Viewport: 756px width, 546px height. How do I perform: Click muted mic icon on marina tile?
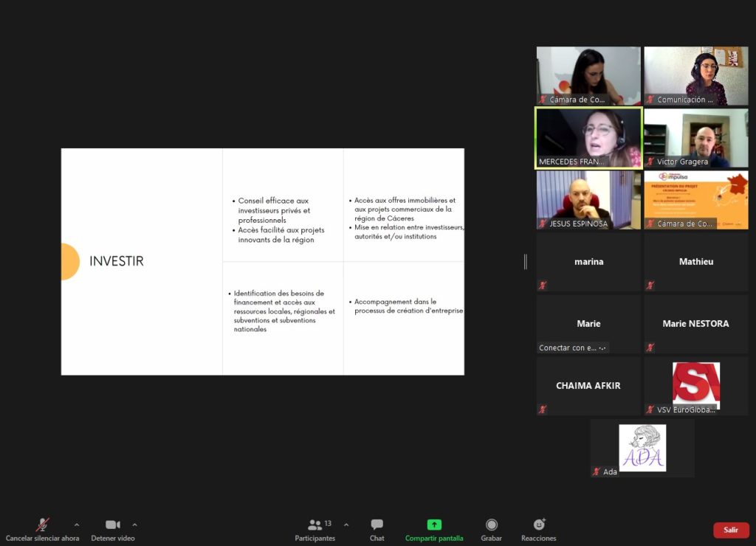543,286
